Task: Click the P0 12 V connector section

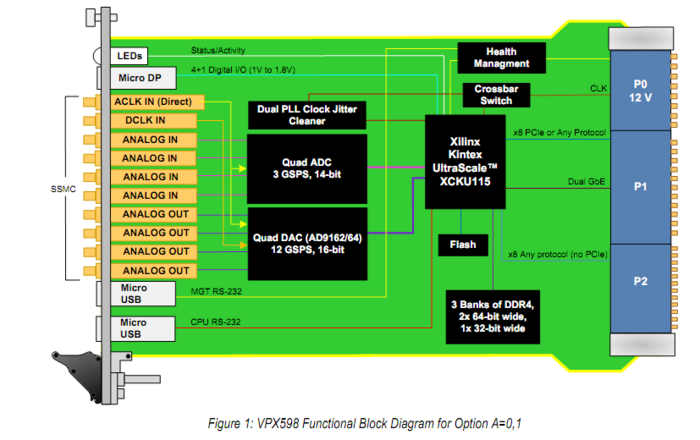Action: click(x=640, y=91)
